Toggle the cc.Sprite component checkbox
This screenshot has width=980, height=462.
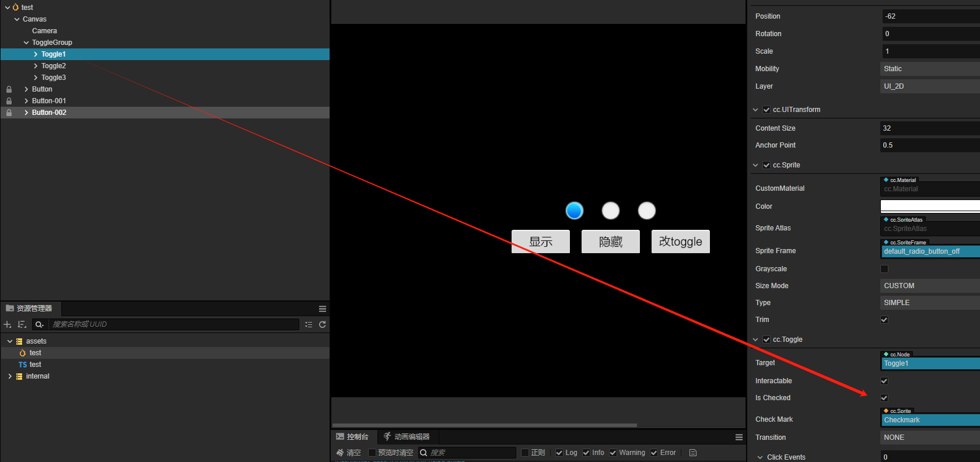[x=766, y=165]
